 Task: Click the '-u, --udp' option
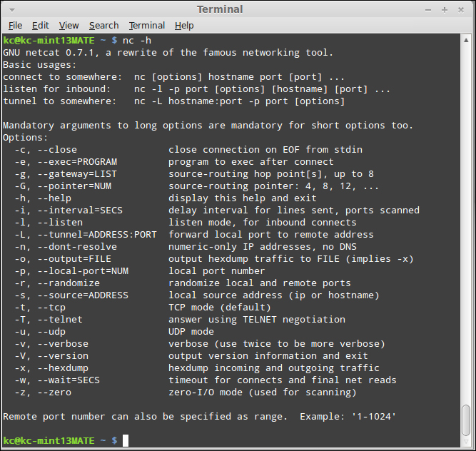click(x=40, y=332)
